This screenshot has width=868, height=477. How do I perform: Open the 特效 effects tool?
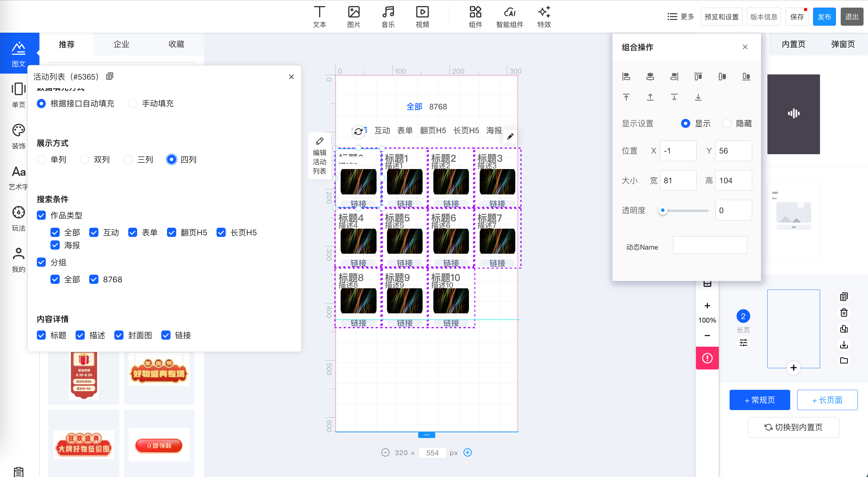pyautogui.click(x=544, y=17)
